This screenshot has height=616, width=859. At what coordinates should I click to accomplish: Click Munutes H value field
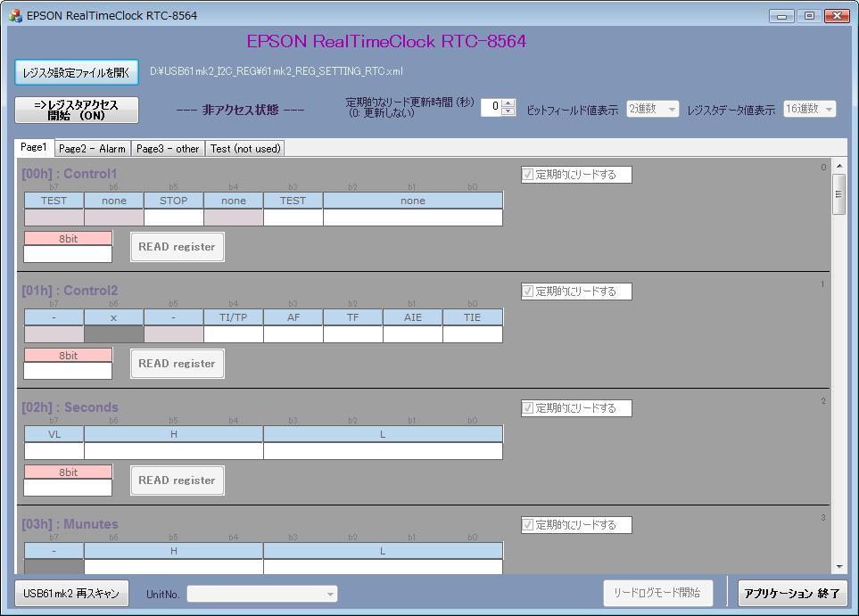pos(174,567)
